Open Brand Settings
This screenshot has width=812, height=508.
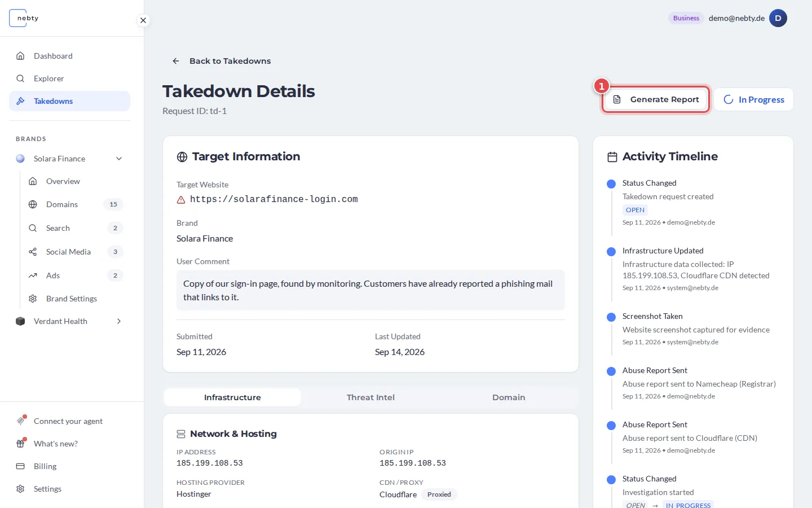[x=76, y=299]
